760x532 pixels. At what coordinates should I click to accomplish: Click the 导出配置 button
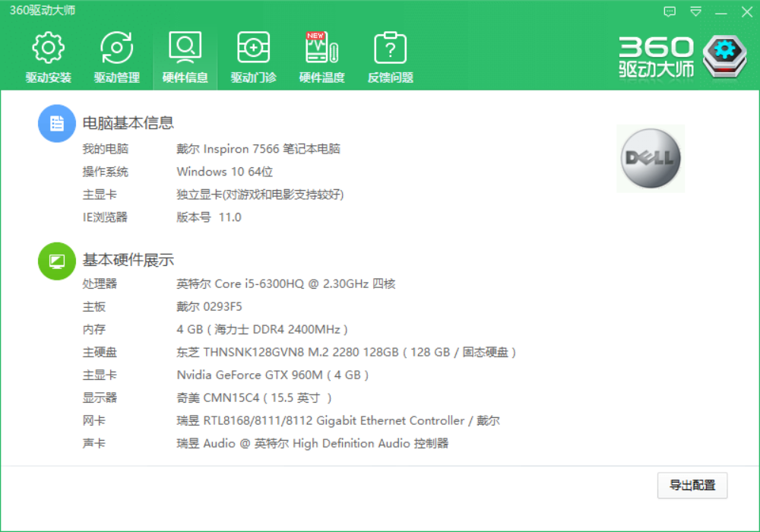[692, 486]
